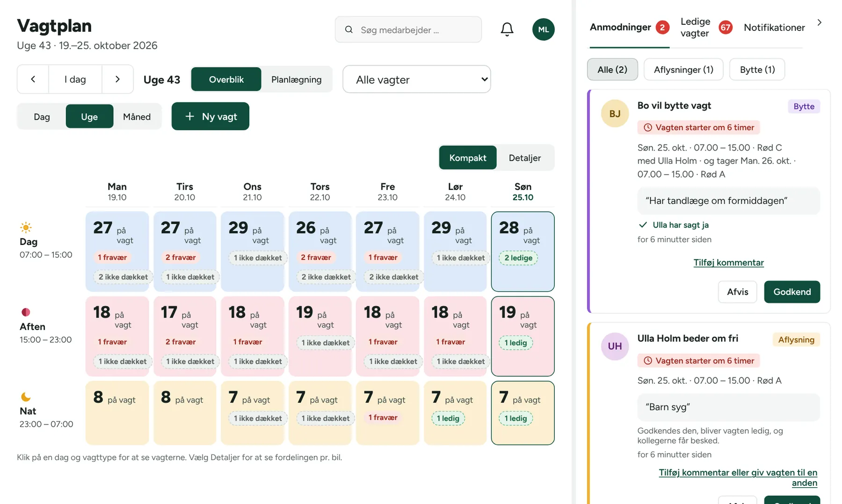Switch calendar to Måned view
Viewport: 842px width, 504px height.
(137, 116)
